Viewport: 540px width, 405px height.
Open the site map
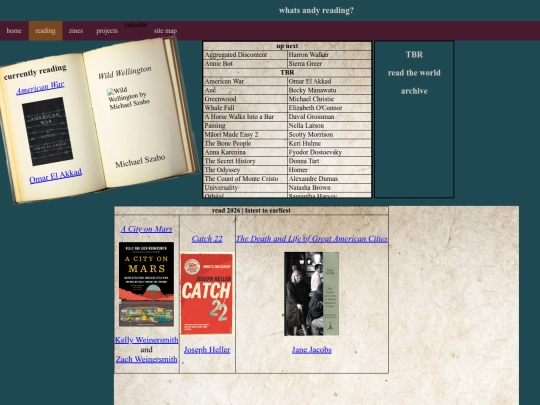click(165, 31)
